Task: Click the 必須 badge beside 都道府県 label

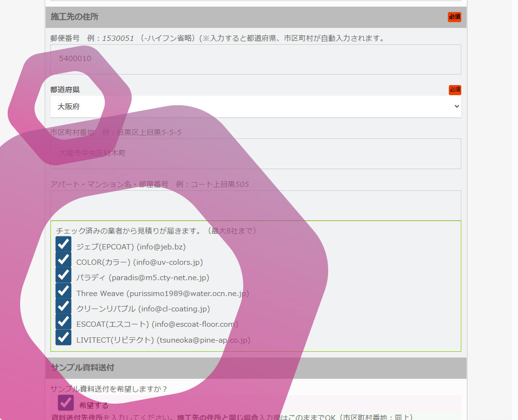Action: coord(455,90)
